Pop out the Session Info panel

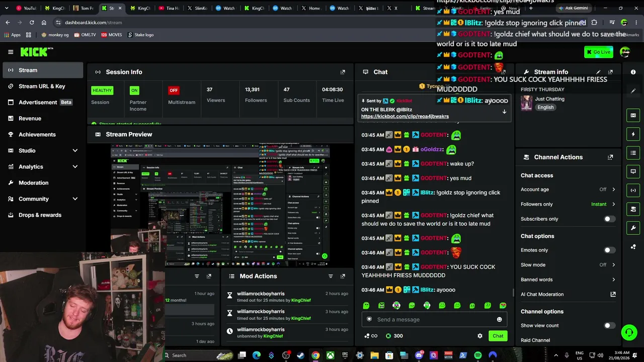[x=343, y=72]
